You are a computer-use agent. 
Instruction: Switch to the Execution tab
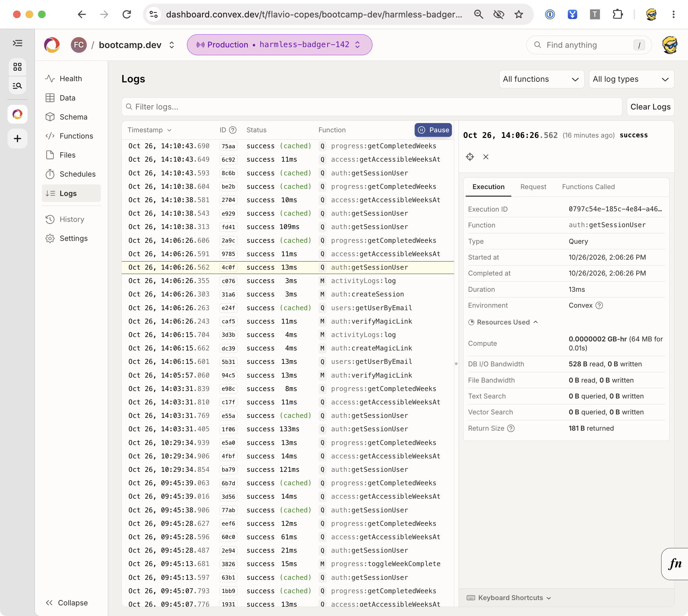(x=488, y=187)
